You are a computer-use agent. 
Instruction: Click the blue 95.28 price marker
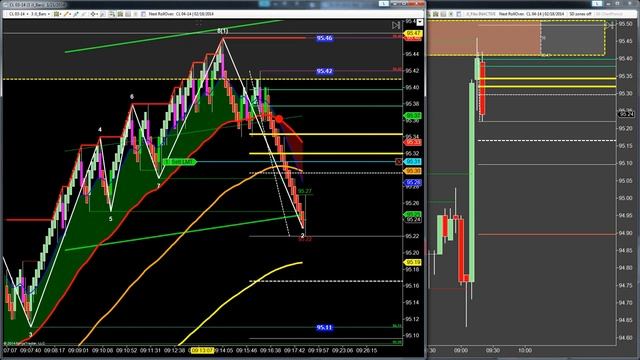[x=413, y=182]
